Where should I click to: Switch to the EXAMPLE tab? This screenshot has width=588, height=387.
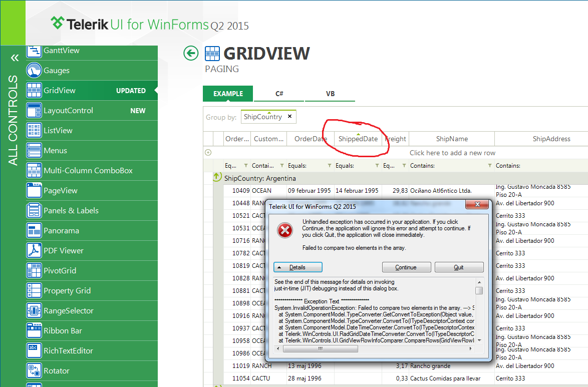pos(228,94)
